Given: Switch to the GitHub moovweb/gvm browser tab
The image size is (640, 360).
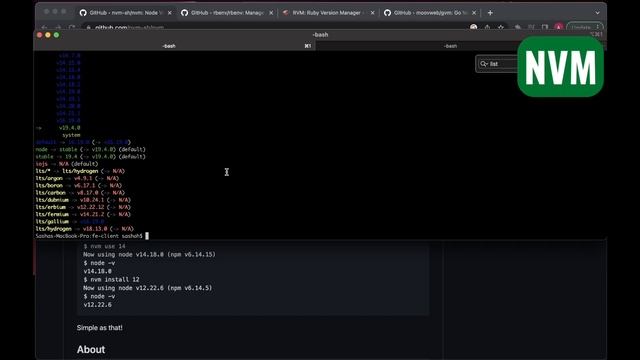Looking at the screenshot, I should coord(429,13).
